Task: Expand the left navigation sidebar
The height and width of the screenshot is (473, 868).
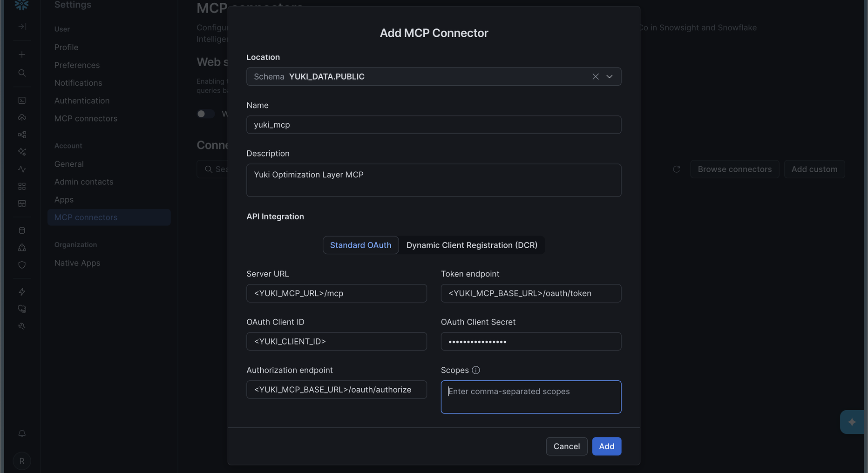Action: pyautogui.click(x=22, y=27)
